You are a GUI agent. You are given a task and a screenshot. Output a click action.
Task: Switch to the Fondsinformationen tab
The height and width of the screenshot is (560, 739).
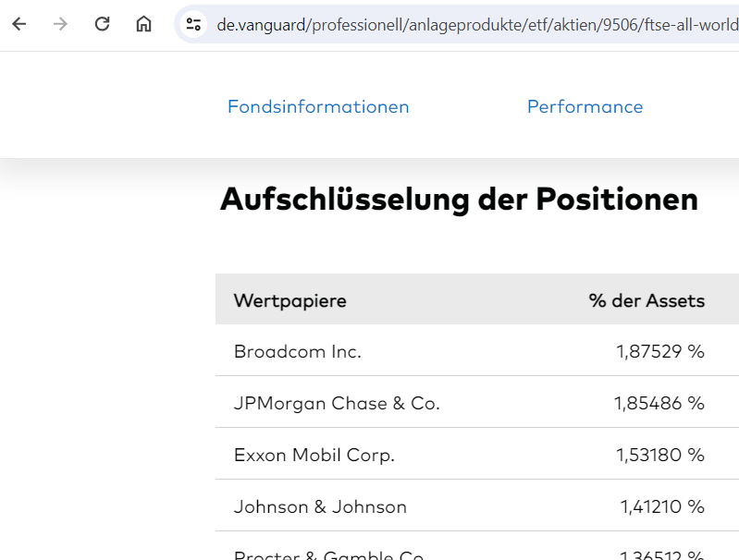[x=318, y=106]
